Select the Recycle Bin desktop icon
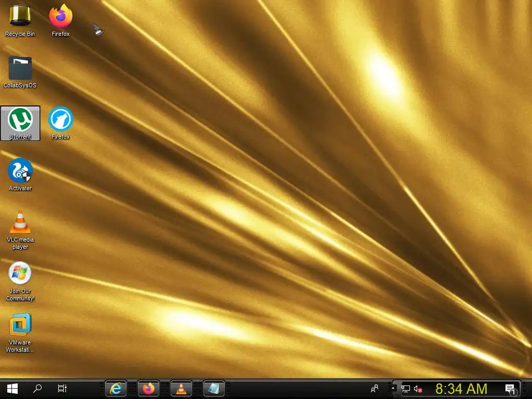 [20, 20]
